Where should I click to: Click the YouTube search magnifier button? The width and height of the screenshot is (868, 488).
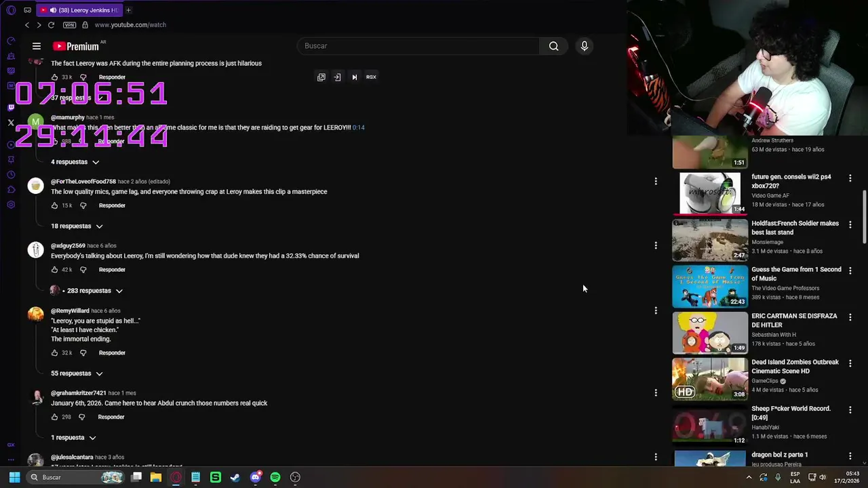click(x=554, y=46)
